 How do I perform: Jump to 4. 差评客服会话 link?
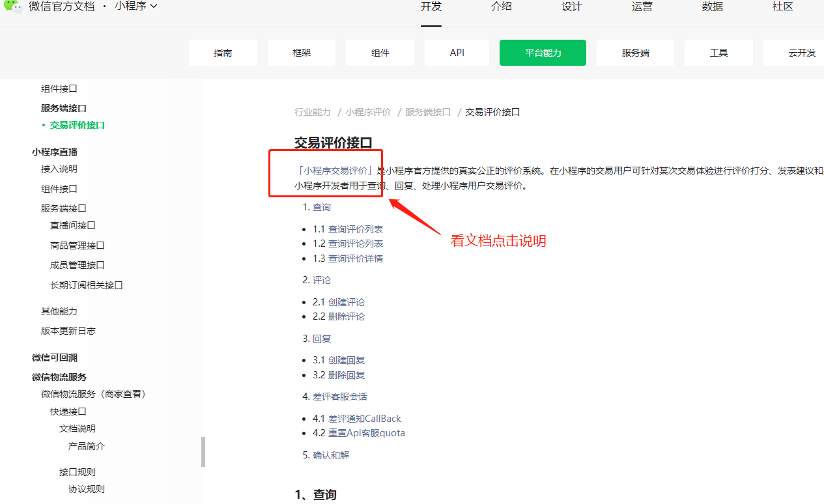coord(340,397)
